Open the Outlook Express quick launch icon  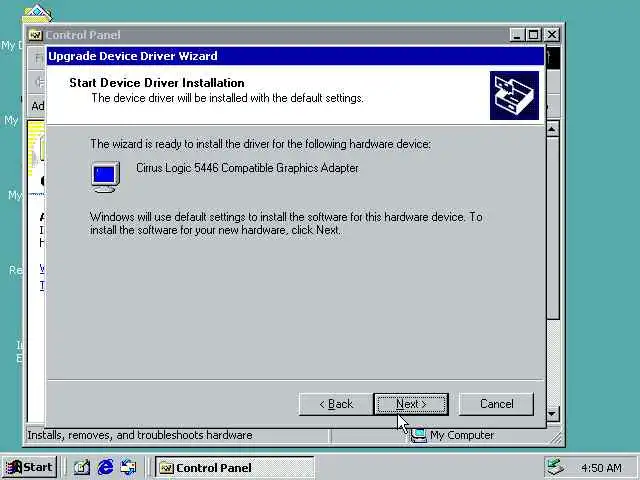pyautogui.click(x=128, y=467)
